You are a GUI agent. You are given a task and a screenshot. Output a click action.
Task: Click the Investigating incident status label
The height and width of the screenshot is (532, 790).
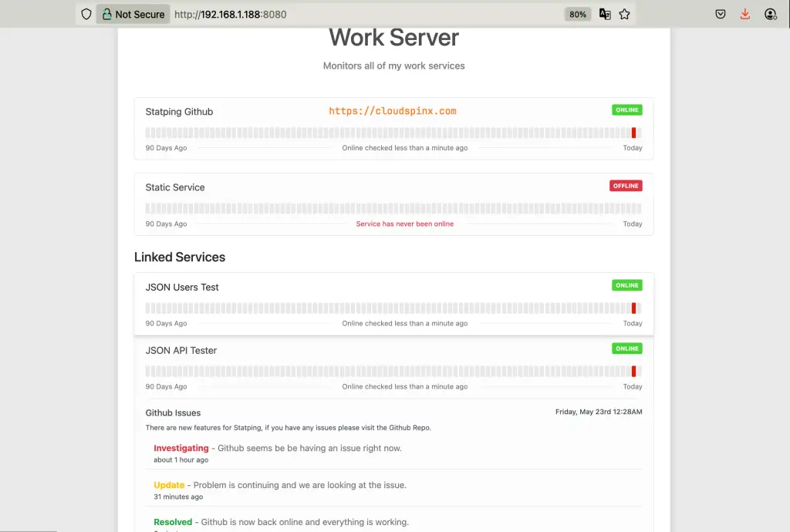(181, 447)
